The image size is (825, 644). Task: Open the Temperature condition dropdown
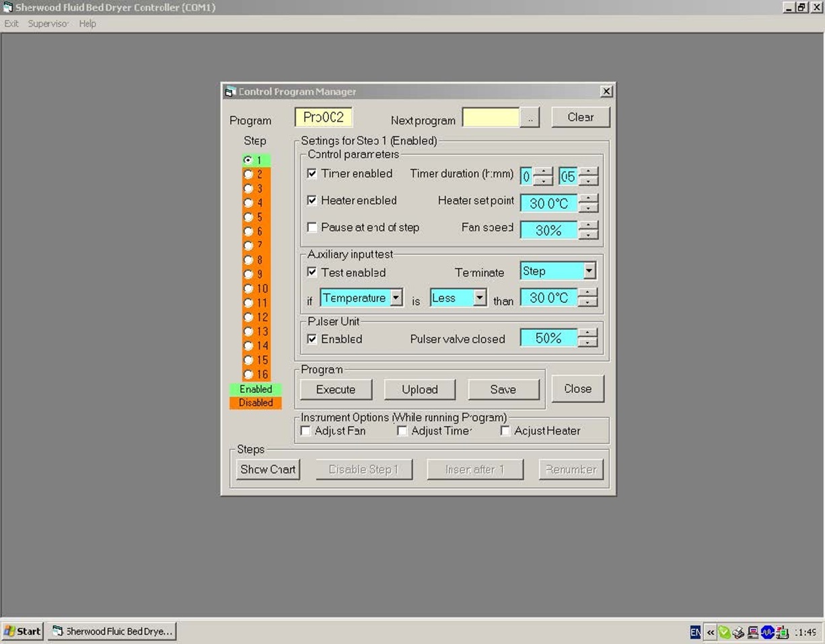(397, 297)
